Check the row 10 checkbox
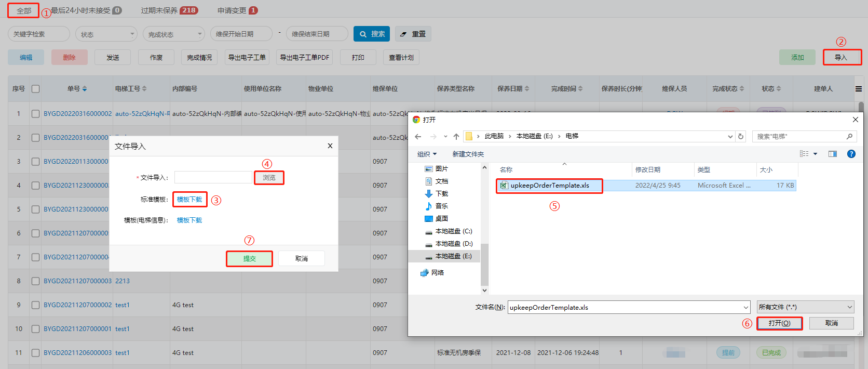 click(x=35, y=329)
